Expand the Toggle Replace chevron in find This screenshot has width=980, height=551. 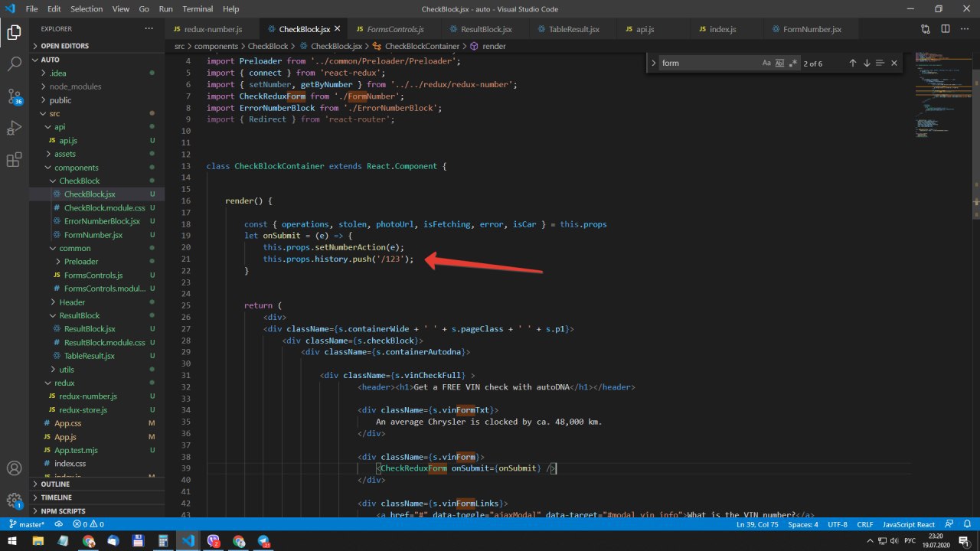(x=652, y=64)
